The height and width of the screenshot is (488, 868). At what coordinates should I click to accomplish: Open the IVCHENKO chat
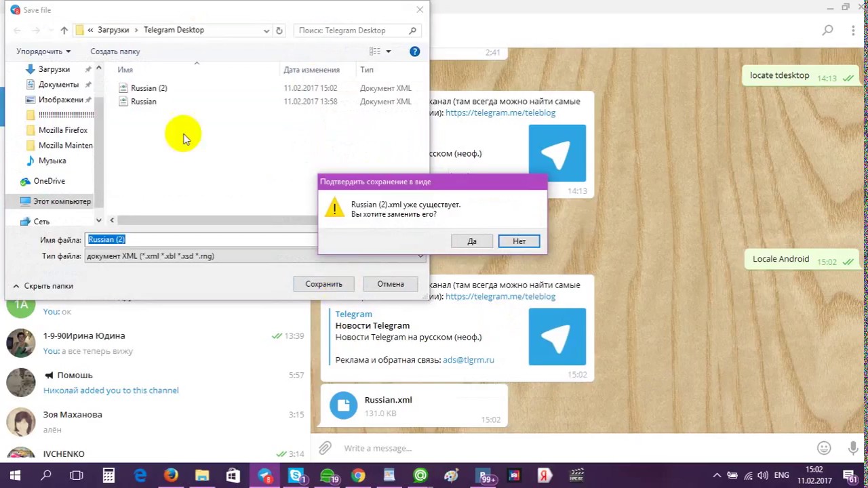point(155,453)
